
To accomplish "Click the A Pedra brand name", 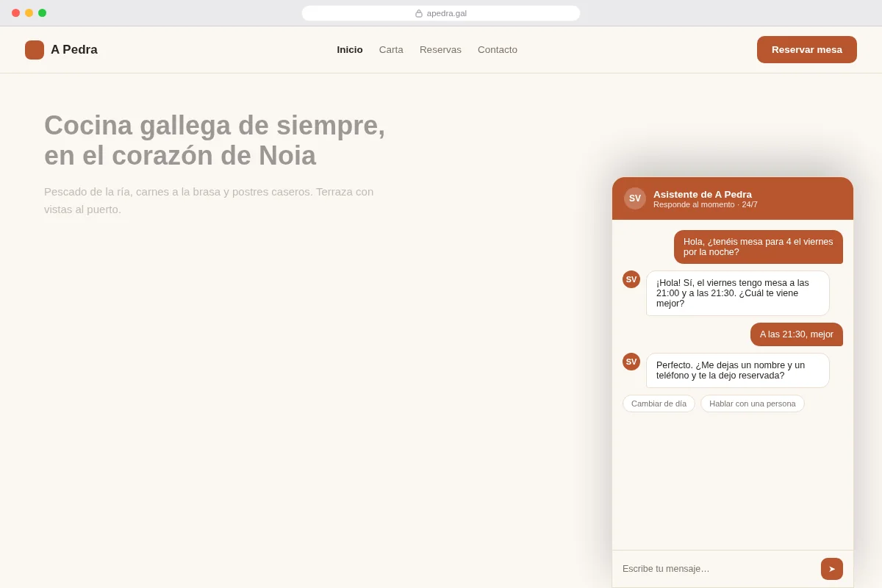I will (x=74, y=50).
